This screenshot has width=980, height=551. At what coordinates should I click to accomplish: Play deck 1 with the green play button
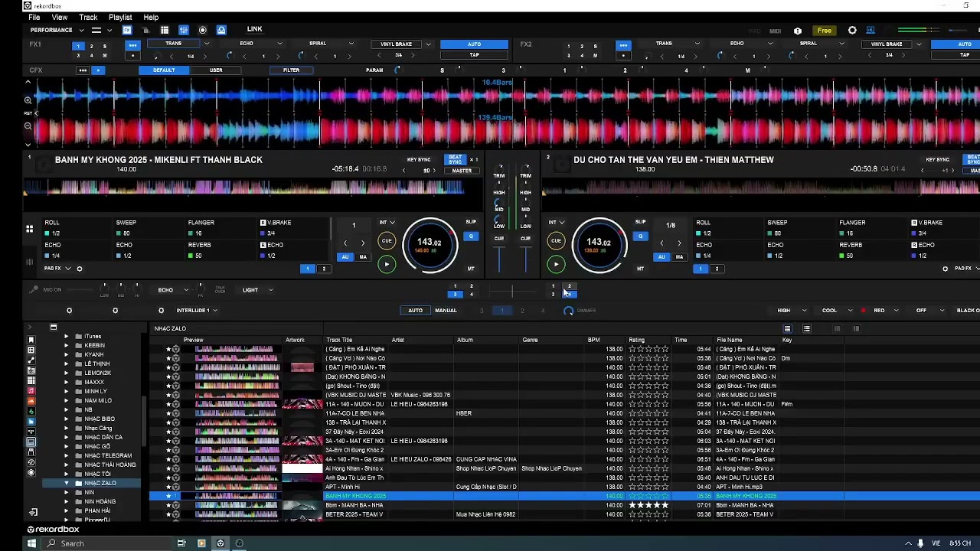pyautogui.click(x=387, y=265)
